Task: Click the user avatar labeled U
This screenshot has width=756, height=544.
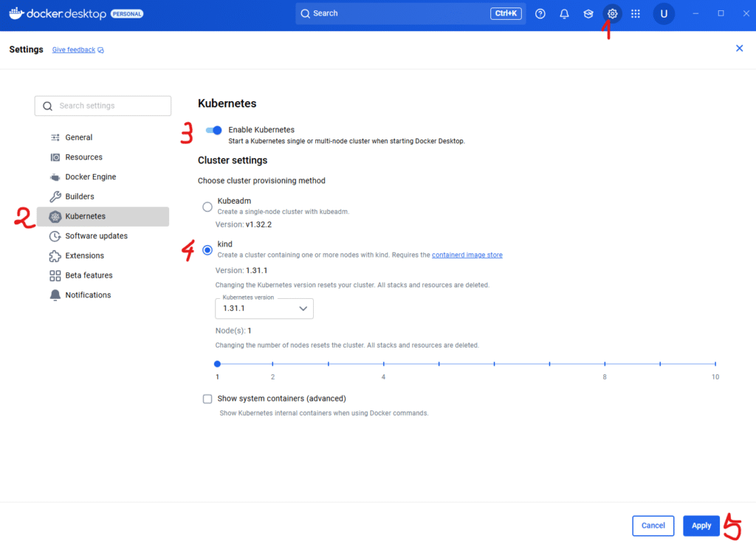Action: (663, 13)
